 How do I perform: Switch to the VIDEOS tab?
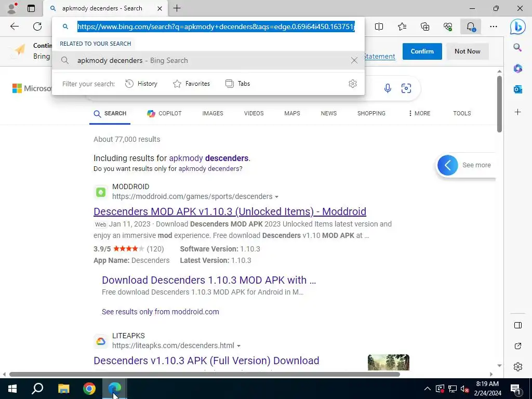click(254, 113)
